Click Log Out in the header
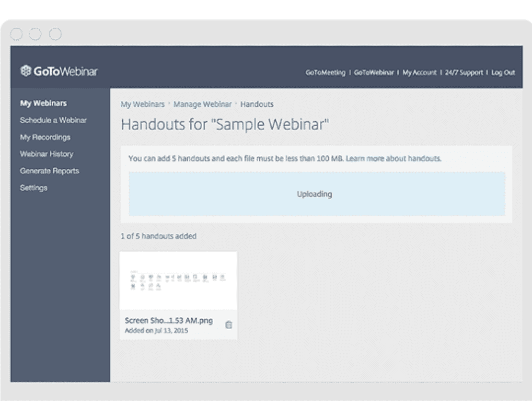Viewport: 532px width, 417px height. coord(503,73)
